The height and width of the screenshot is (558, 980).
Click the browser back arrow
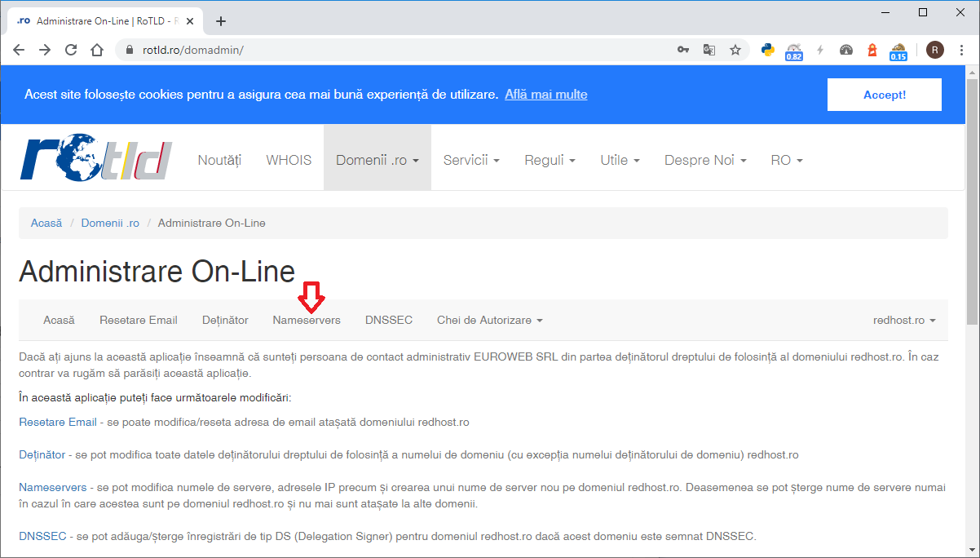click(19, 50)
